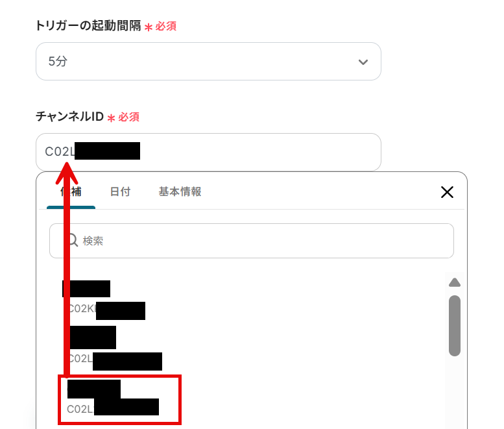The width and height of the screenshot is (504, 429).
Task: Click the トリガーの起動間隔 label
Action: [88, 25]
